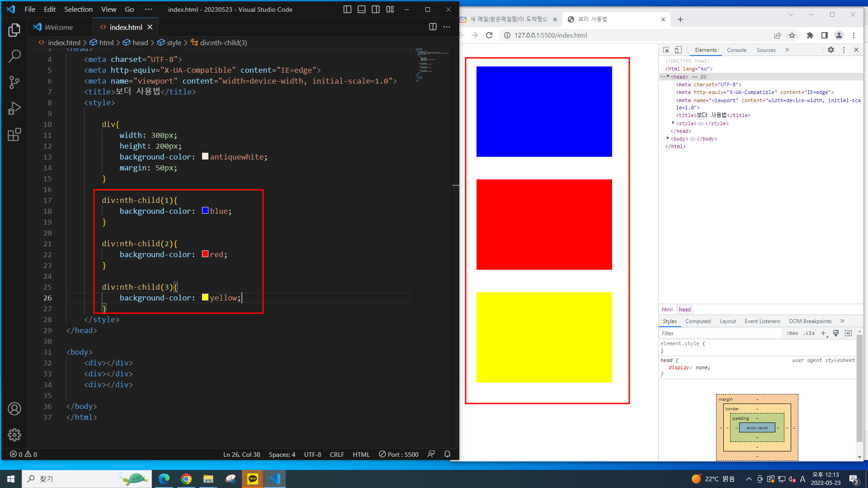Screen dimensions: 868x488
Task: Toggle the device toolbar in DevTools
Action: [x=678, y=50]
